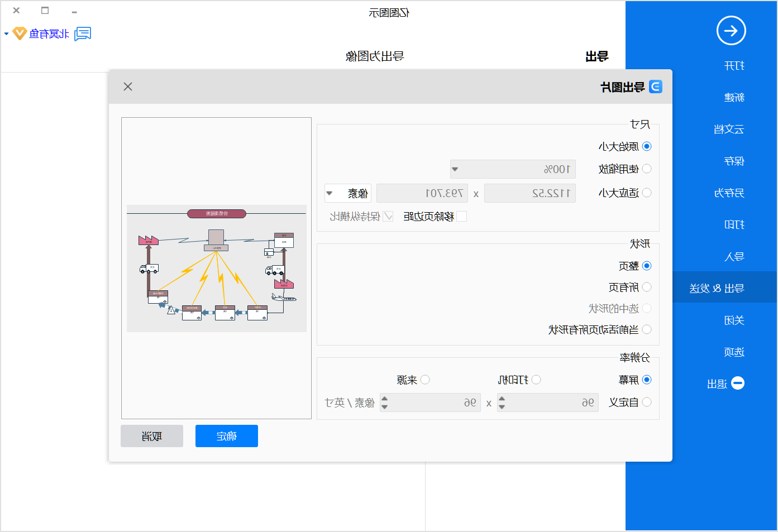The image size is (778, 532).
Task: Choose the 适应大小 radio option
Action: point(647,193)
